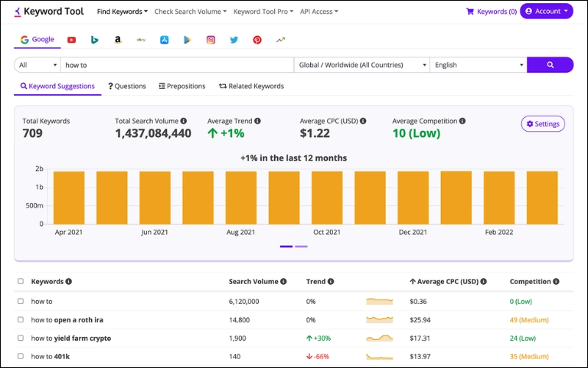Click info icon beside Average CPC column header

tap(484, 282)
